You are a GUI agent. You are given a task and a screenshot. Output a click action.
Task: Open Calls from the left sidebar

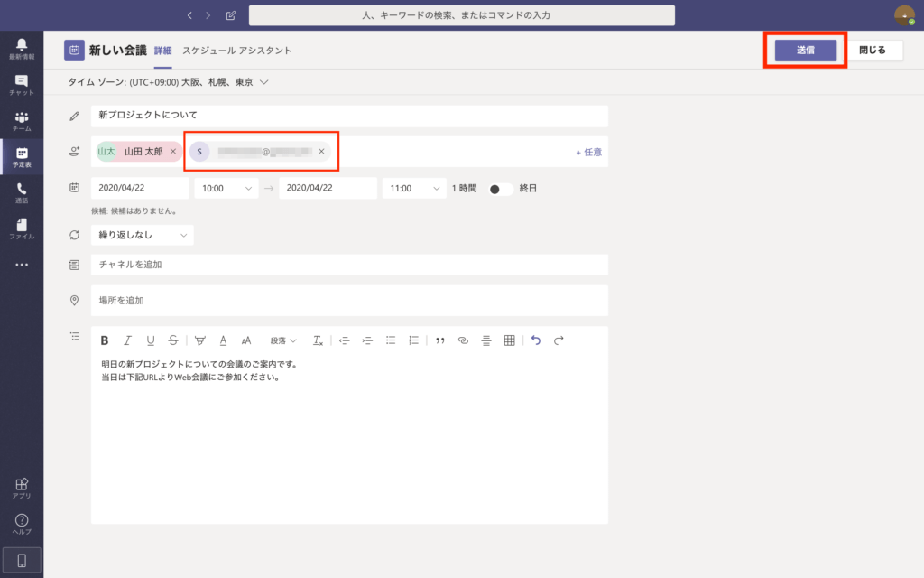click(x=22, y=193)
